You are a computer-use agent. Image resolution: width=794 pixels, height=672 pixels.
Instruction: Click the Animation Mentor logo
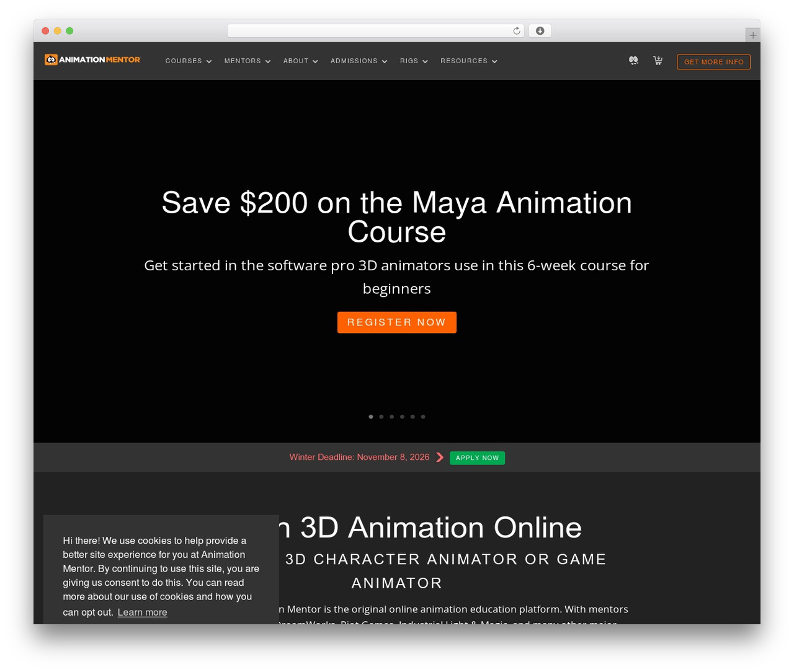(x=92, y=60)
